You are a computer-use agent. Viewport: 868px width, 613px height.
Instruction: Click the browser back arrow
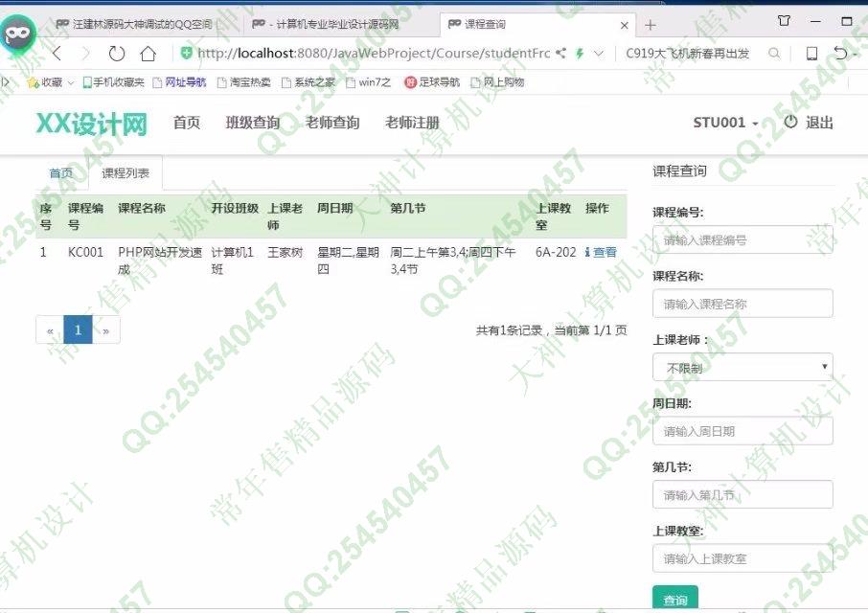click(x=57, y=53)
